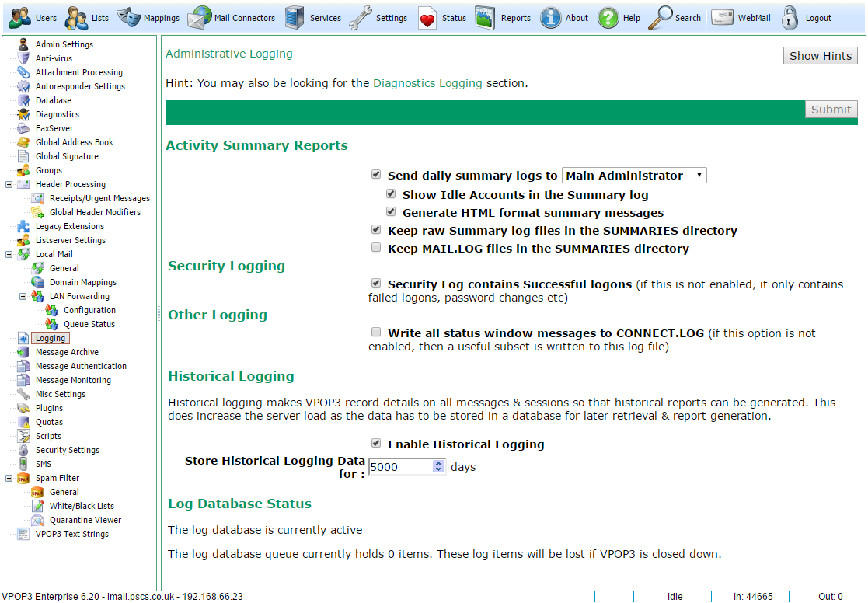Open the Search magnifier icon
This screenshot has height=603, width=868.
pos(660,18)
